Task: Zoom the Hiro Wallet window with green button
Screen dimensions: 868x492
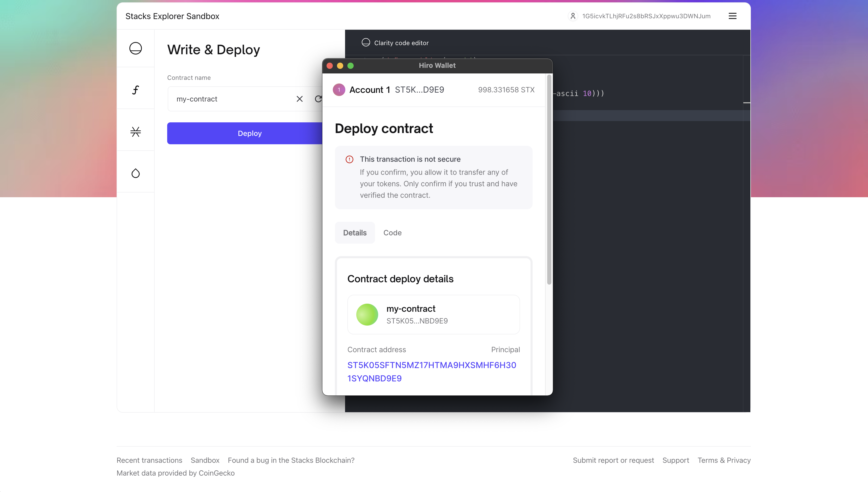Action: point(351,65)
